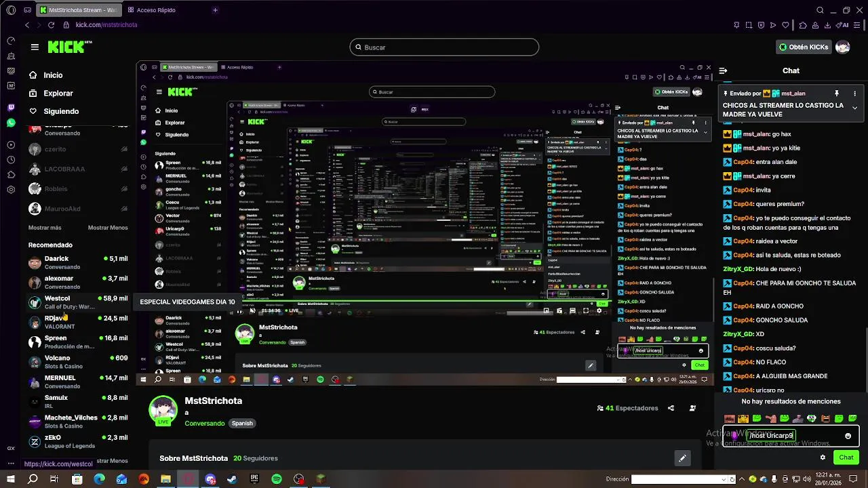Open alexomar's recommended channel
Viewport: 868px width, 488px height.
tap(78, 282)
